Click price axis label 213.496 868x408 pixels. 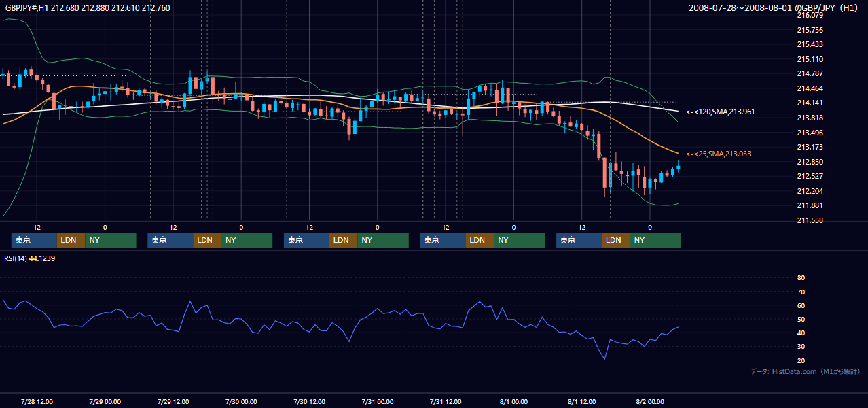pos(810,133)
